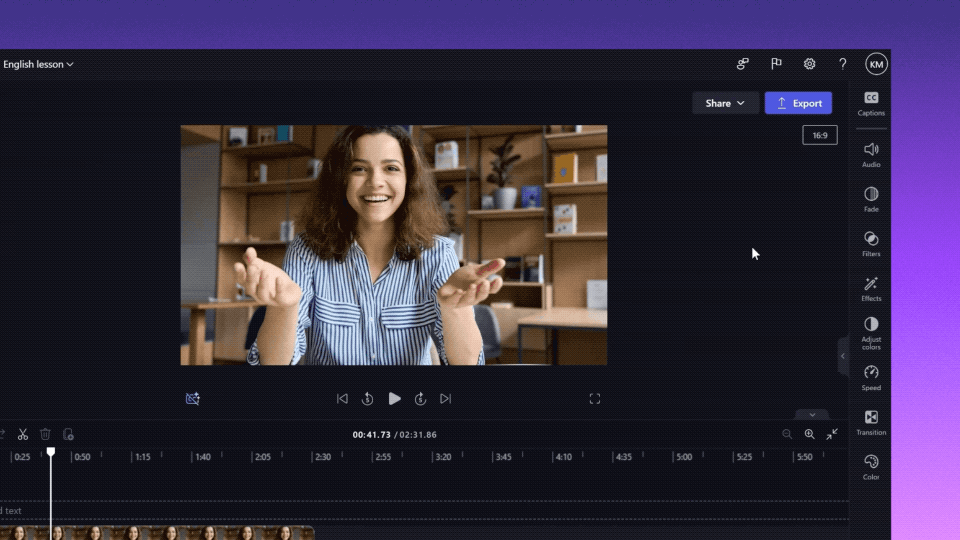Open the Transition panel
The image size is (960, 540).
(871, 422)
